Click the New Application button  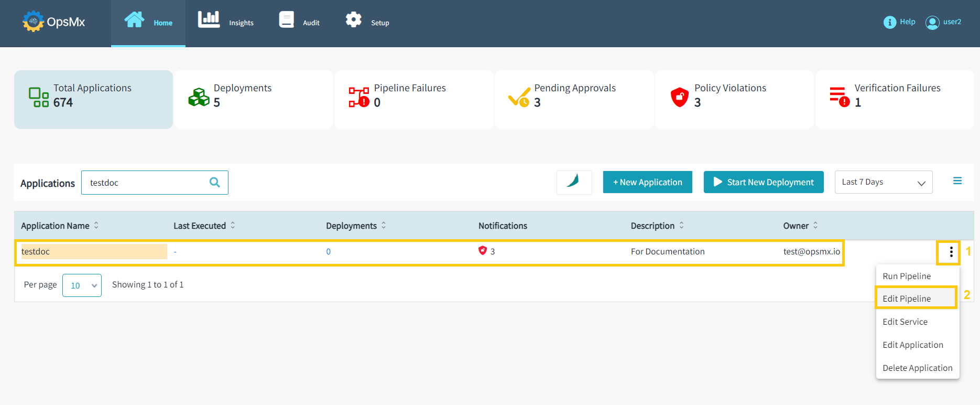pos(647,182)
